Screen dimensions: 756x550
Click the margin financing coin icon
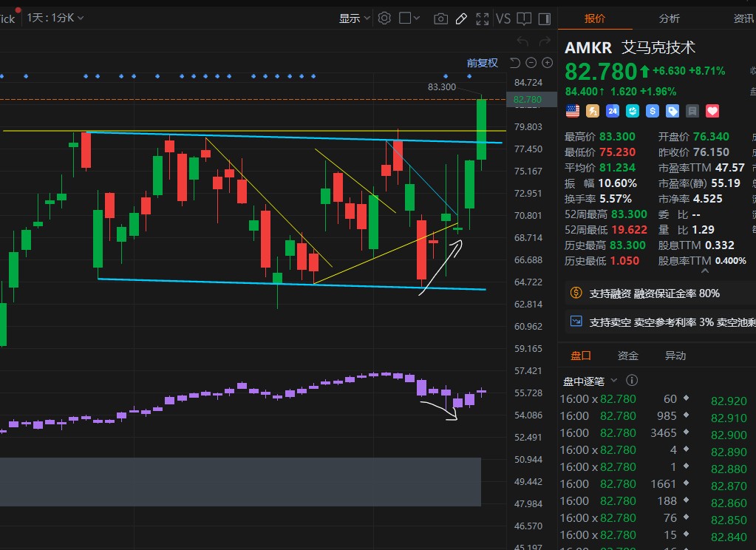point(576,292)
